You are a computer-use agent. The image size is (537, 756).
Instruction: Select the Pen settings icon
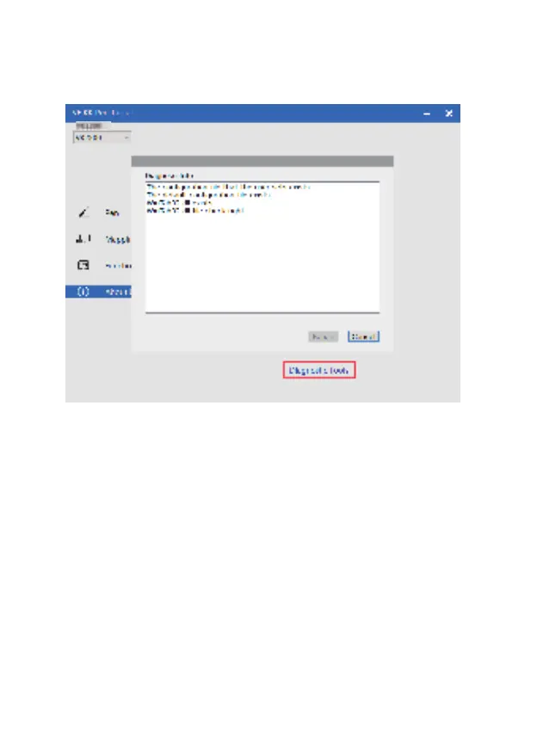coord(84,212)
